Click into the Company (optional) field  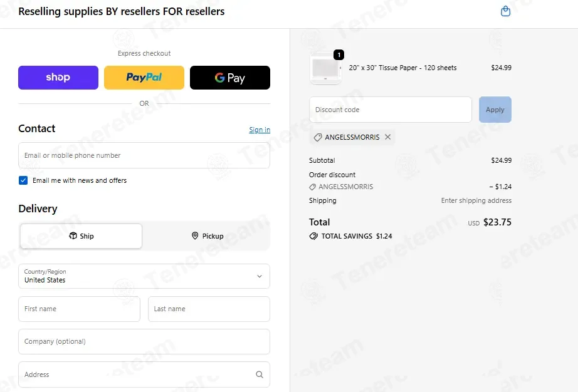[144, 341]
